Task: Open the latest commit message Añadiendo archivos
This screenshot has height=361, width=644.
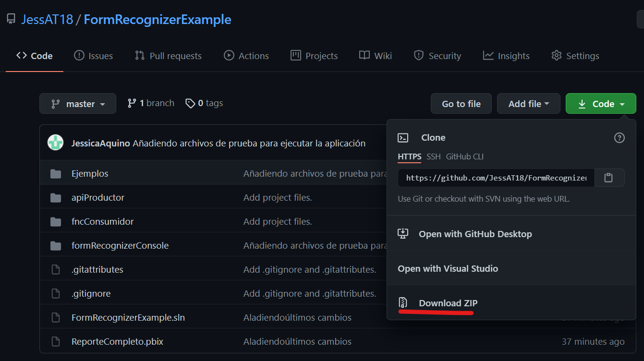Action: [249, 143]
